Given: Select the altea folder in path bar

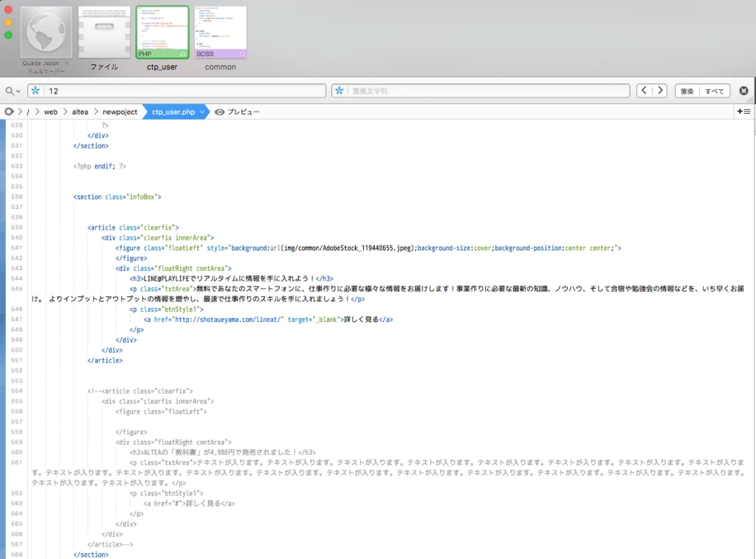Looking at the screenshot, I should tap(80, 112).
